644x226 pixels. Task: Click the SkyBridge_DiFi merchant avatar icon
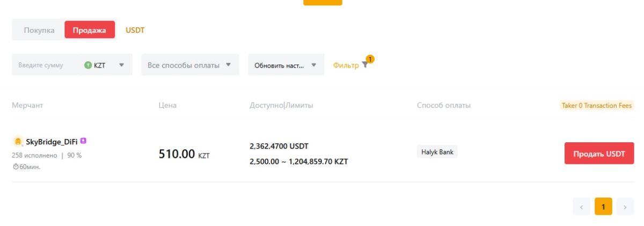pyautogui.click(x=18, y=142)
